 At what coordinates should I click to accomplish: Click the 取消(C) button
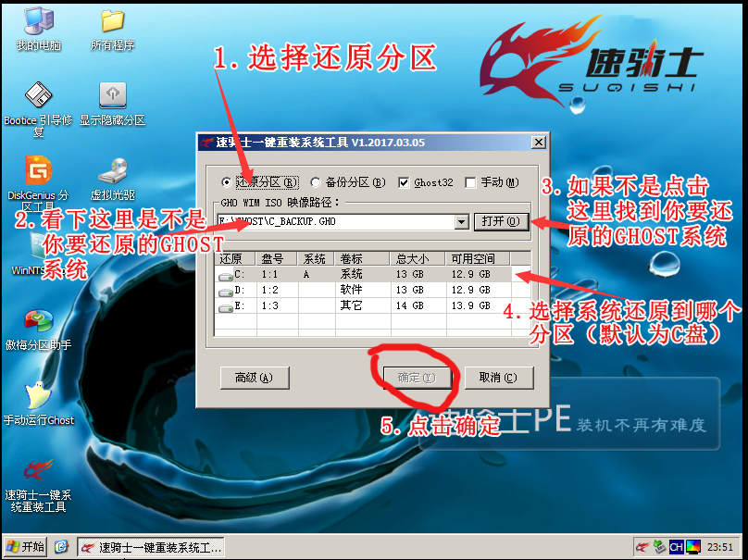click(x=498, y=378)
